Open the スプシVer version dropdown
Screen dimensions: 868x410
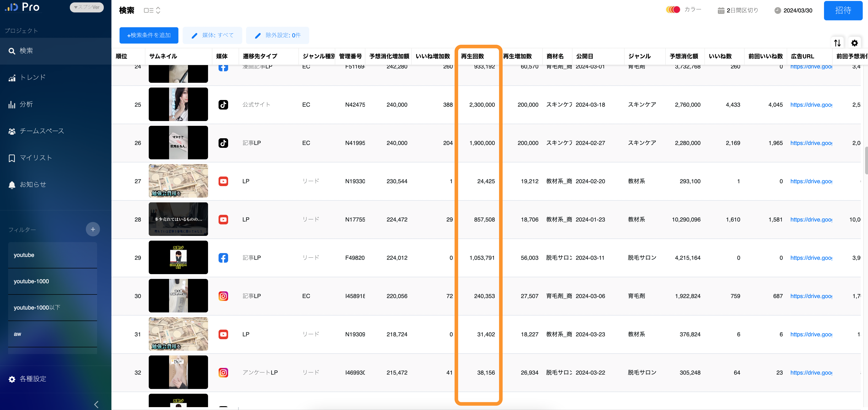point(87,7)
